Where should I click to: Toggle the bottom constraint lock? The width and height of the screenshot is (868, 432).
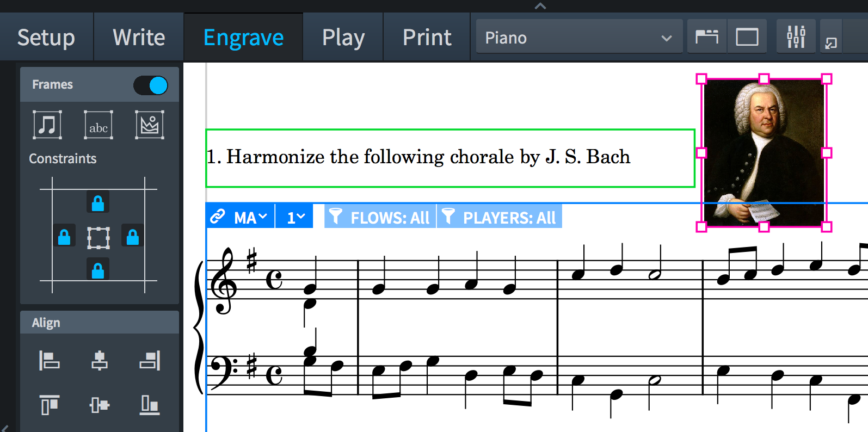98,269
